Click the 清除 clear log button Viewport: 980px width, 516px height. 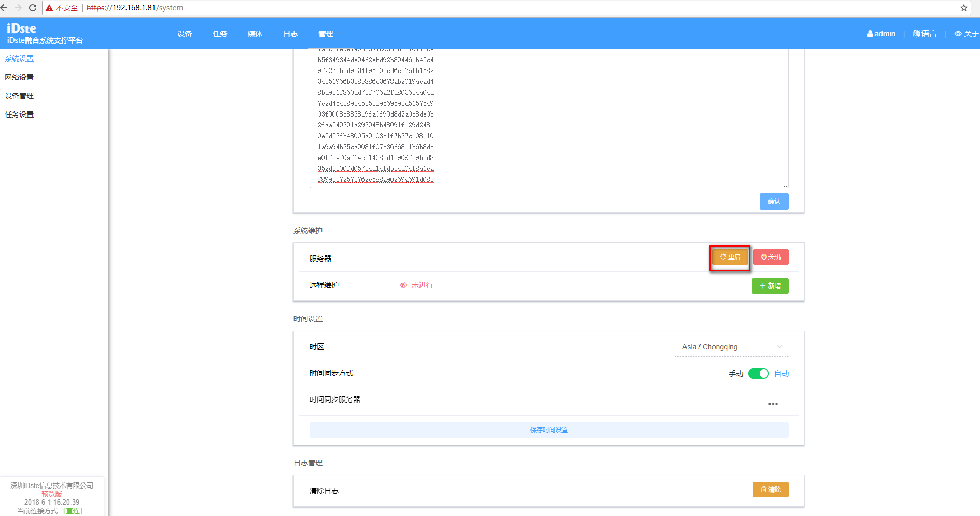point(770,490)
